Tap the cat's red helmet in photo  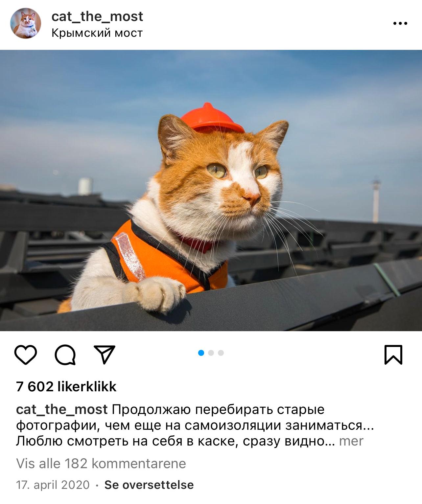click(212, 118)
